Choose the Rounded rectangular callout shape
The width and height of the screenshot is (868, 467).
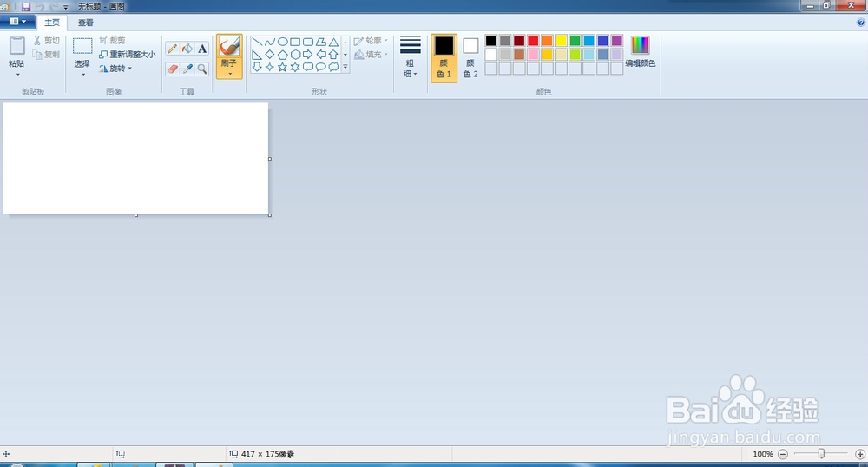(x=308, y=67)
